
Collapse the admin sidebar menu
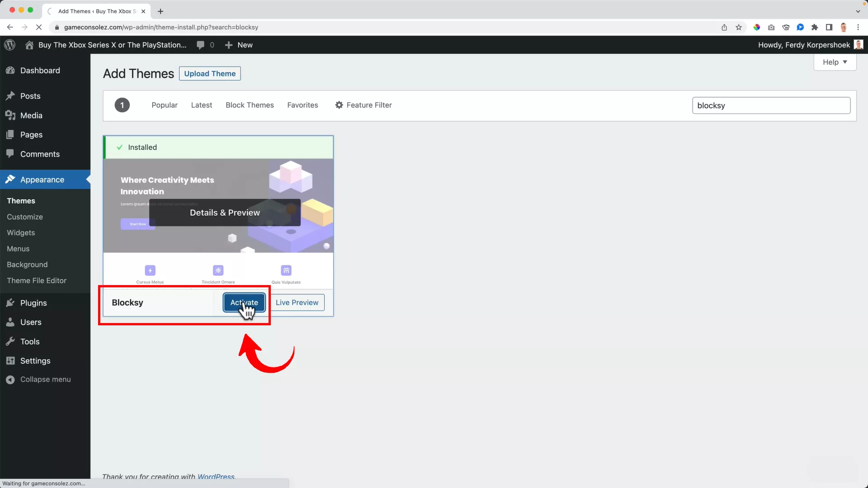[x=11, y=380]
